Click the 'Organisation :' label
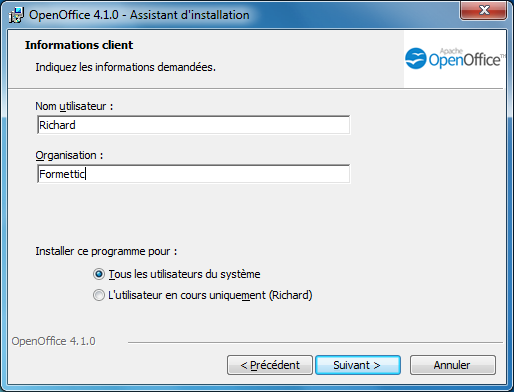514x392 pixels. (69, 155)
